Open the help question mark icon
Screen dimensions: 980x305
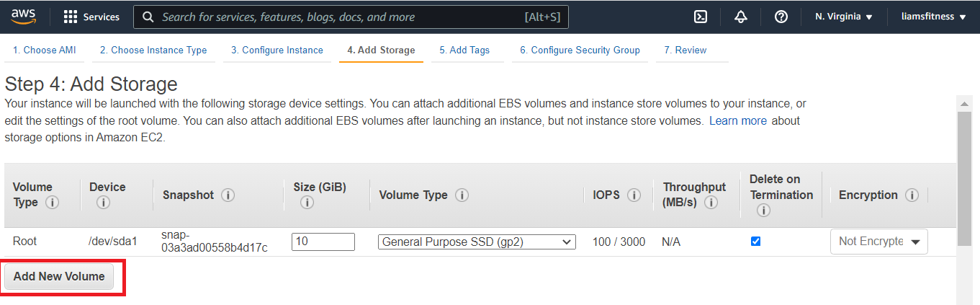(781, 17)
